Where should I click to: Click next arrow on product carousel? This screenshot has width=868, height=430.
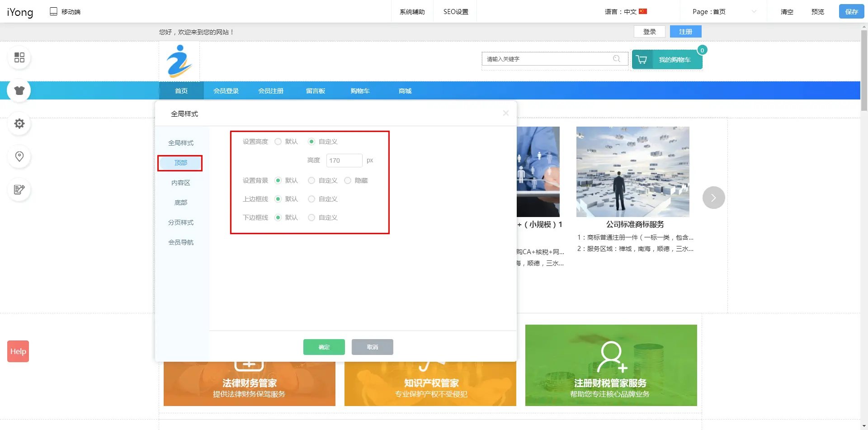pyautogui.click(x=713, y=198)
